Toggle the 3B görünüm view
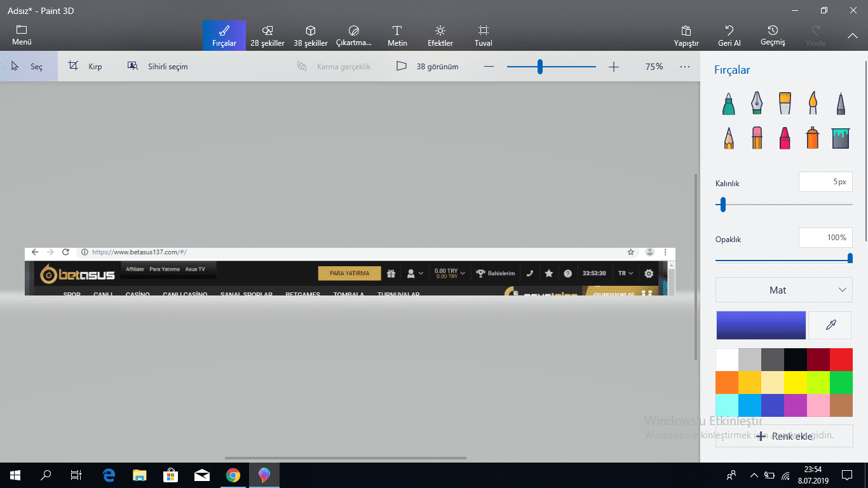This screenshot has height=488, width=868. tap(427, 66)
